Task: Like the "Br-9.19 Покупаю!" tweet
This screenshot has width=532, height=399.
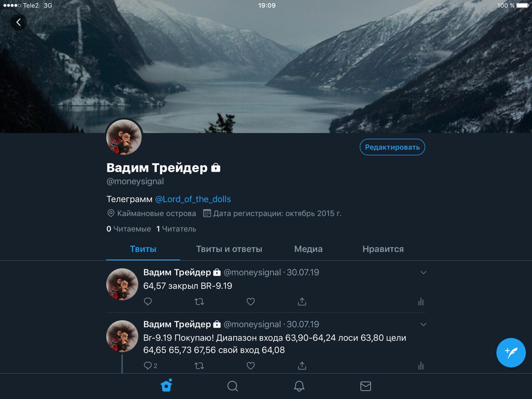Action: pyautogui.click(x=251, y=366)
